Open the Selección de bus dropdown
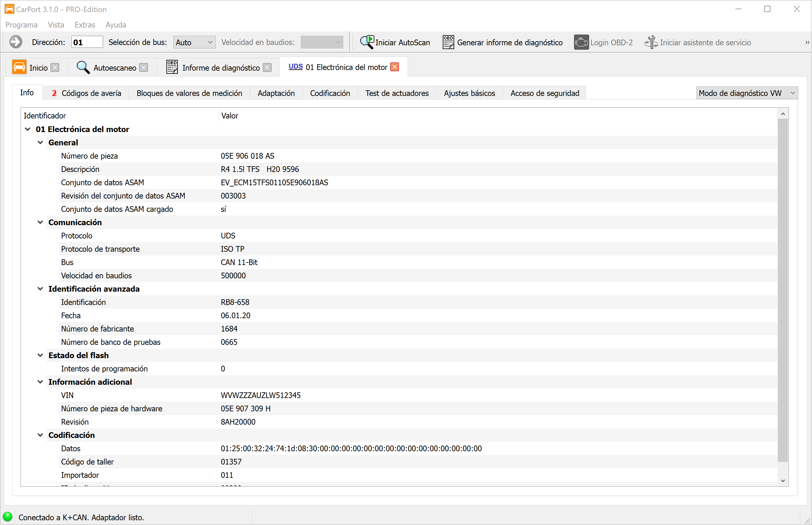 click(194, 42)
